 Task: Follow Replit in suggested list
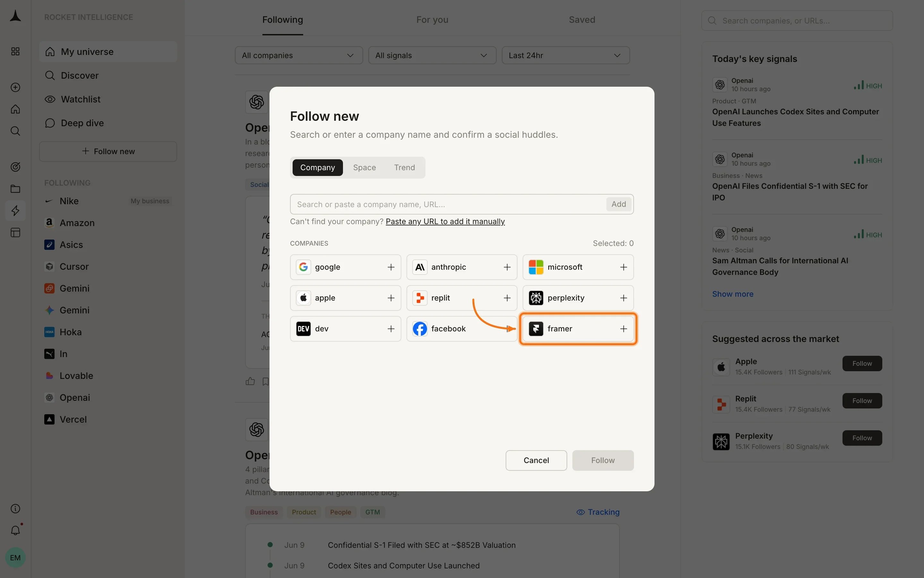coord(862,401)
